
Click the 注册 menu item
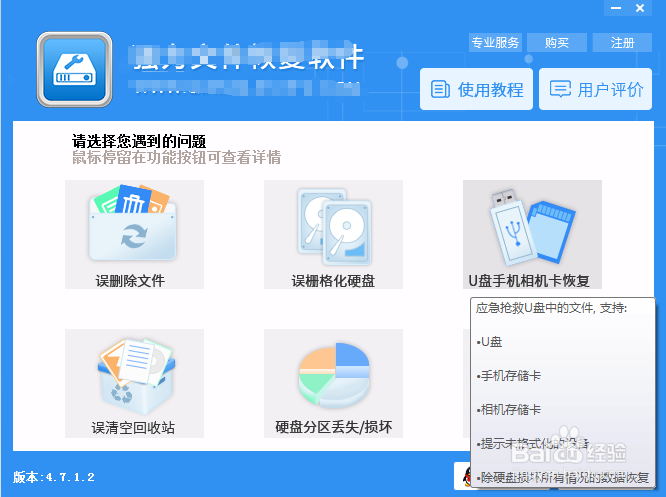(622, 42)
